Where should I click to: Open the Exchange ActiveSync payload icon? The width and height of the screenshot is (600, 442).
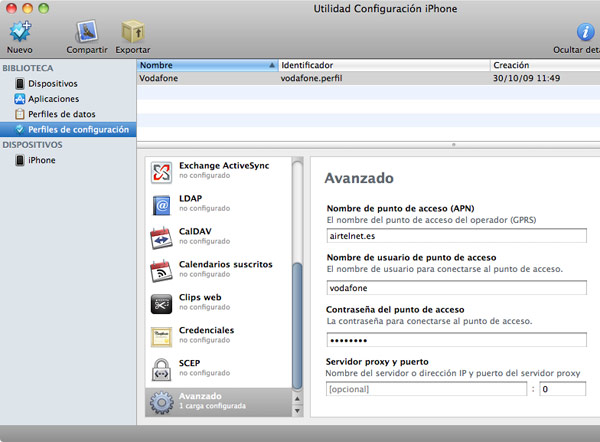161,172
